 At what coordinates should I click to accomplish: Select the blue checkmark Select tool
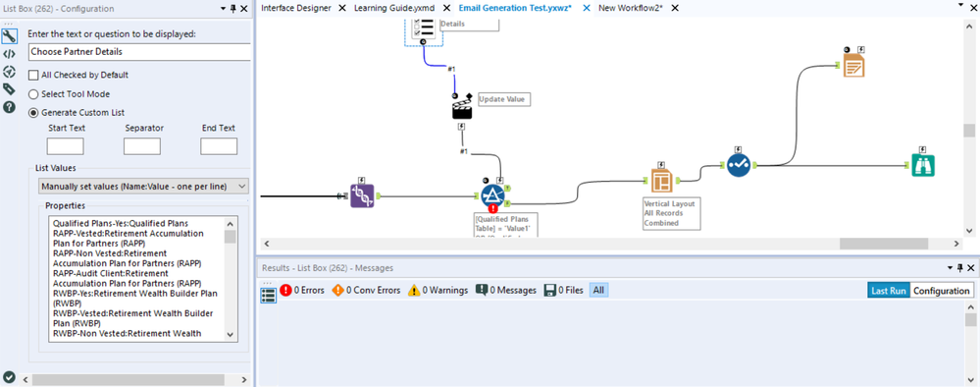pos(738,165)
